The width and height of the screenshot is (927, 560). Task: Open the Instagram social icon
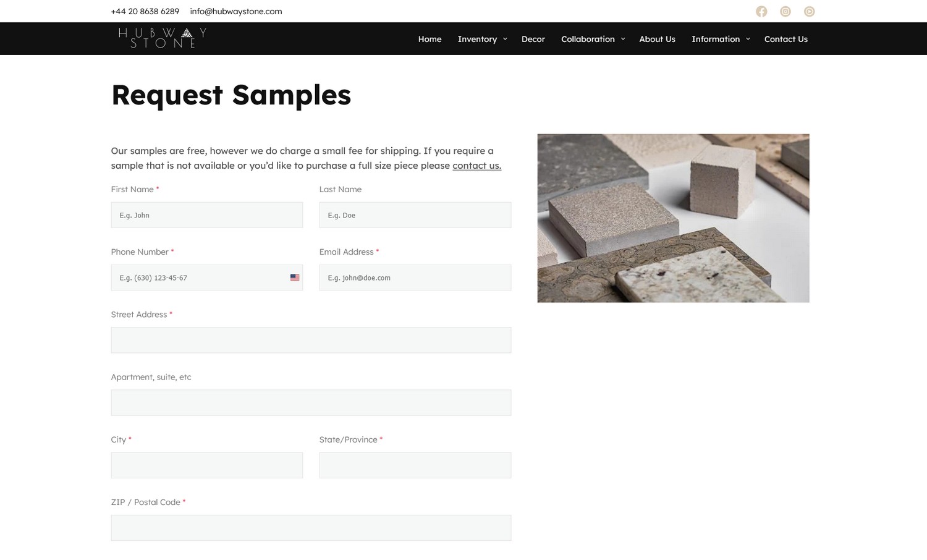coord(785,11)
